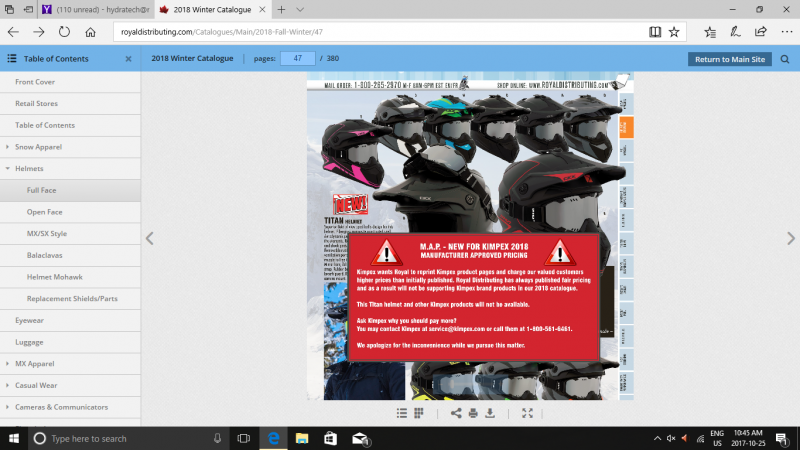The height and width of the screenshot is (450, 800).
Task: Open Action Center notifications
Action: point(782,438)
